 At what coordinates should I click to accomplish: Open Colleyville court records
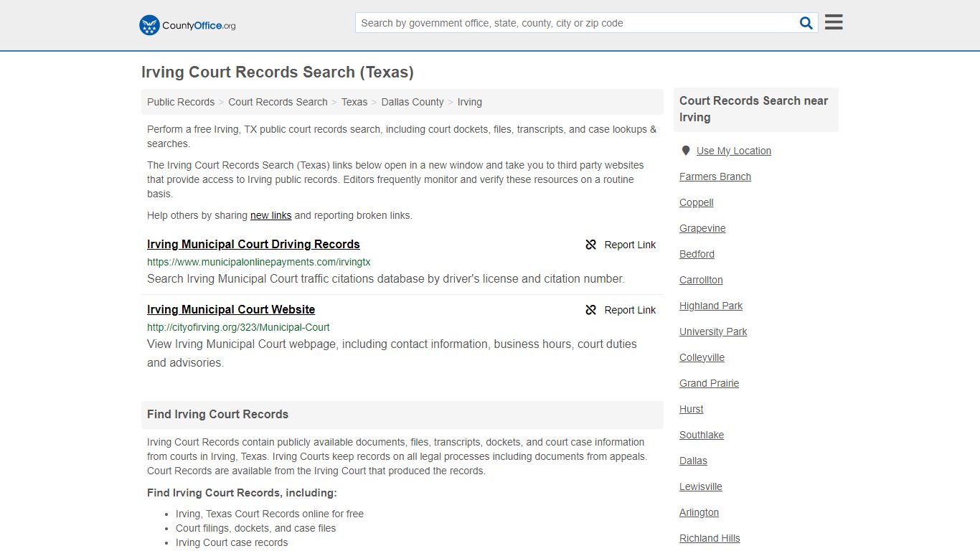pos(702,357)
